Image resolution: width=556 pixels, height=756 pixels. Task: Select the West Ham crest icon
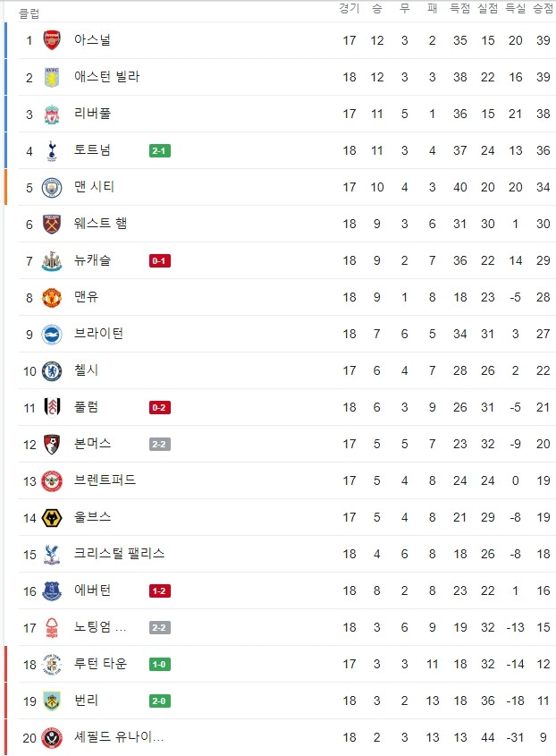pos(52,225)
